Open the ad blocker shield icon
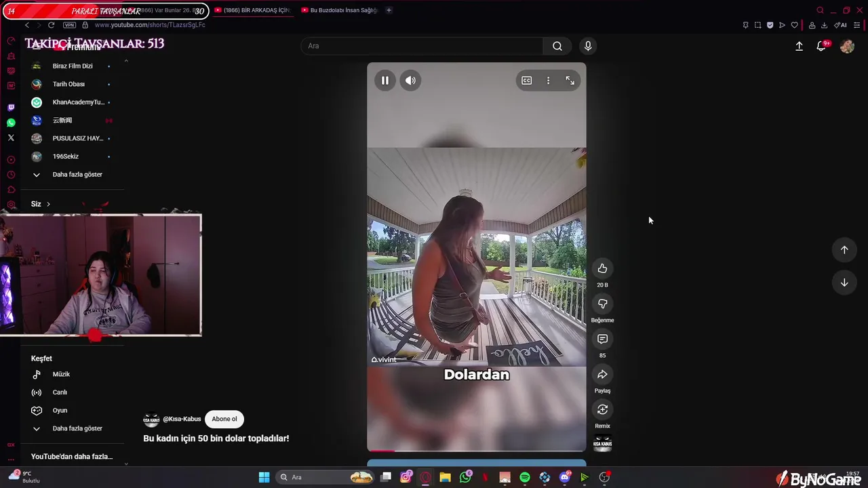The width and height of the screenshot is (868, 488). [x=770, y=25]
